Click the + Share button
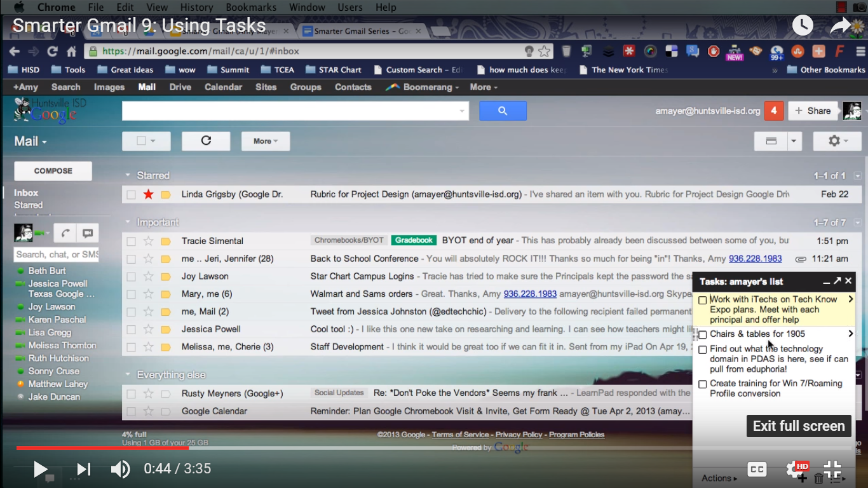 [813, 111]
